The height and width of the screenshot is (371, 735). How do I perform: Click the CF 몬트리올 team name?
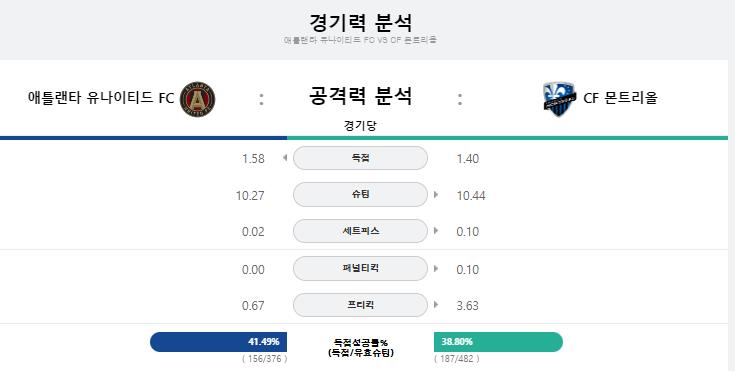point(620,98)
